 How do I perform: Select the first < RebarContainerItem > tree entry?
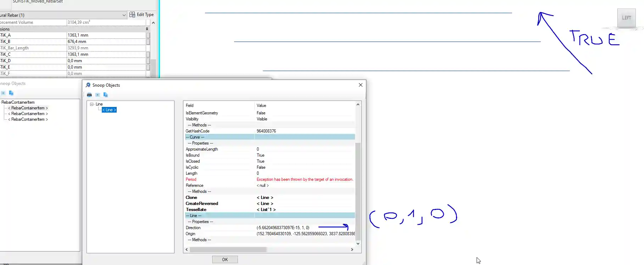click(28, 108)
